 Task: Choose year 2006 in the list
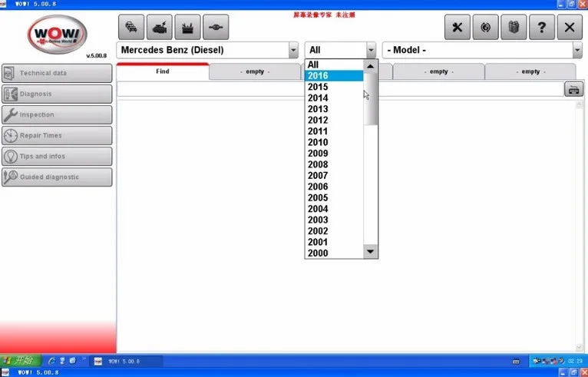(334, 187)
